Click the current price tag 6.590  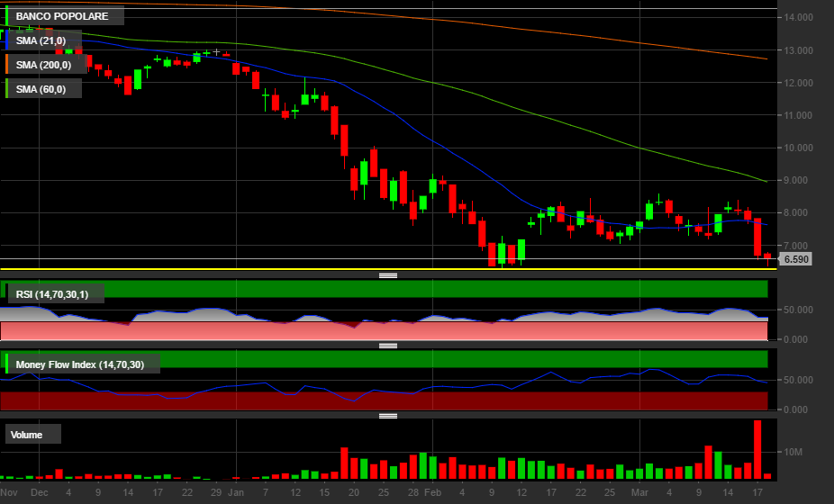click(x=796, y=259)
